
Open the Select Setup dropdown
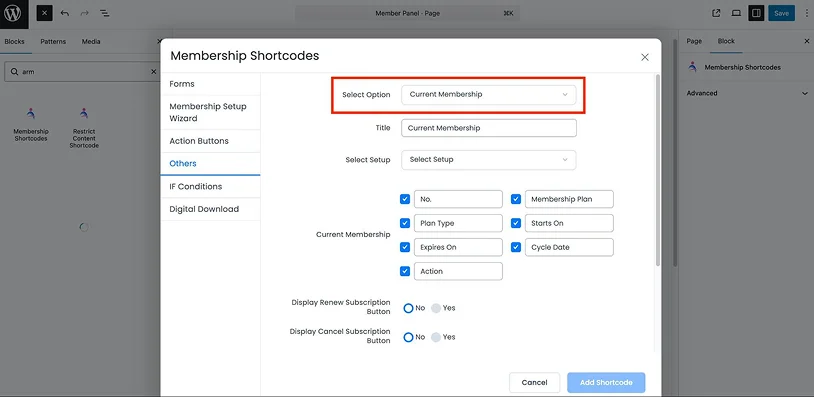[489, 160]
